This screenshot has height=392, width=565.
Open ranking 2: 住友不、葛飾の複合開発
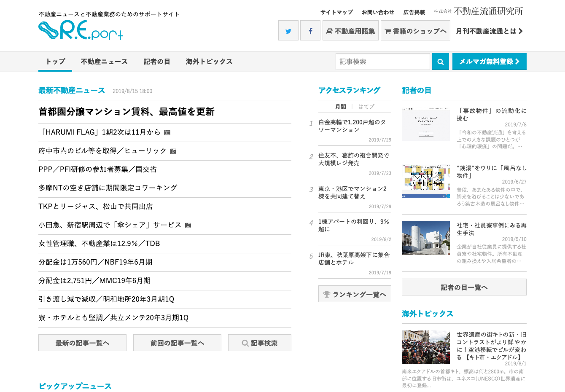[354, 159]
